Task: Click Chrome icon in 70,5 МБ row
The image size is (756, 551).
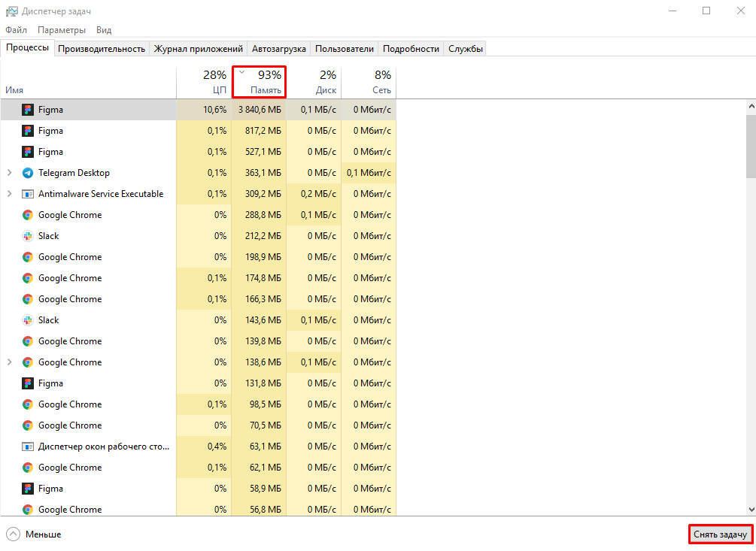Action: (28, 425)
